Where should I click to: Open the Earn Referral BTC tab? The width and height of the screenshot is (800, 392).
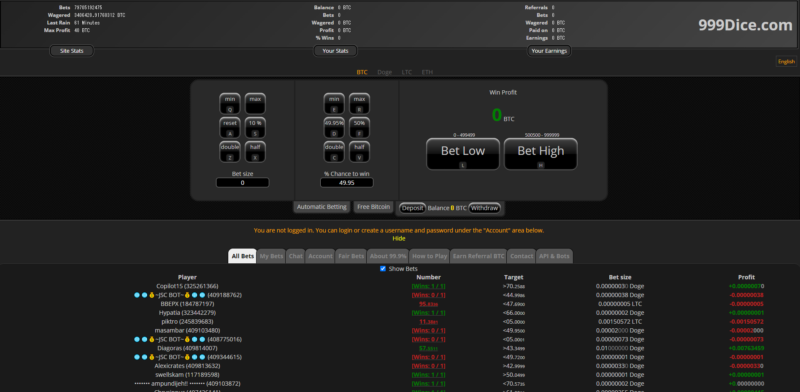click(479, 256)
